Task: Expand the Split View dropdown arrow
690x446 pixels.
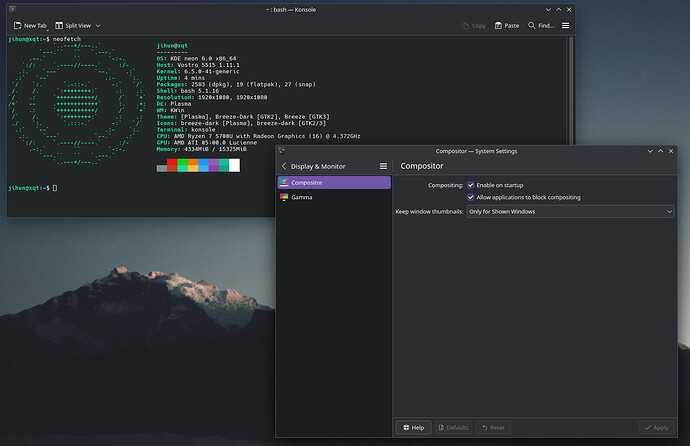Action: pyautogui.click(x=98, y=26)
